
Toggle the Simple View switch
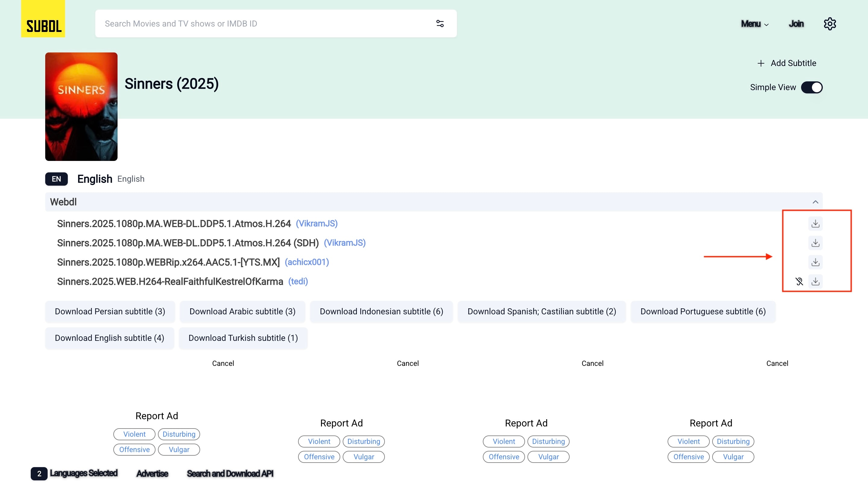pos(812,87)
